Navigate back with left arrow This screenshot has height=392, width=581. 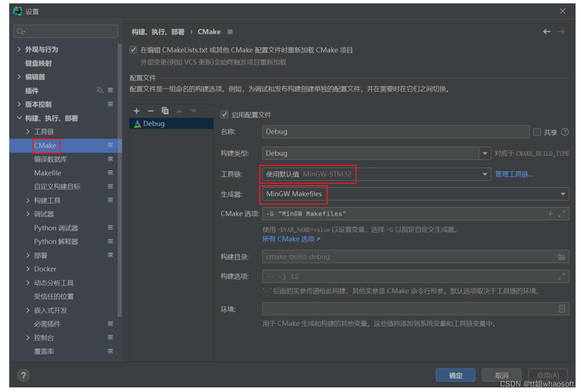tap(547, 32)
